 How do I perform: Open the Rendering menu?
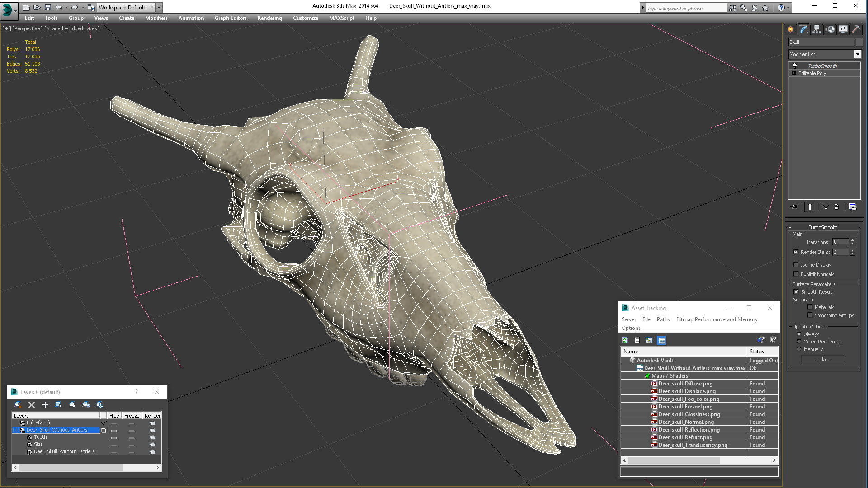269,18
